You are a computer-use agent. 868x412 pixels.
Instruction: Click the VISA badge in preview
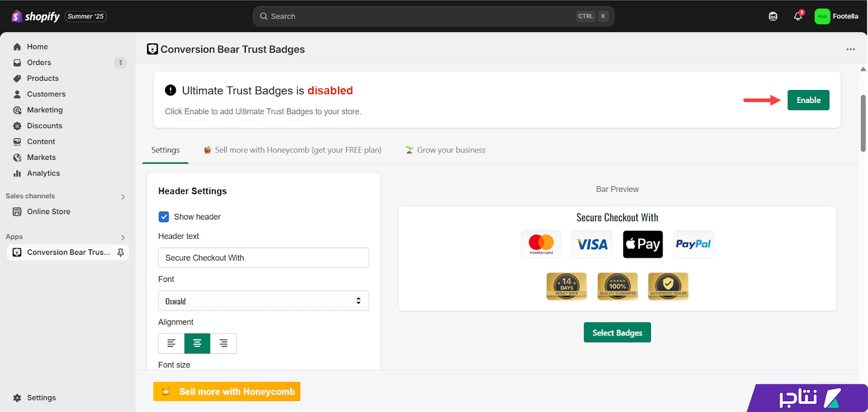[x=592, y=244]
